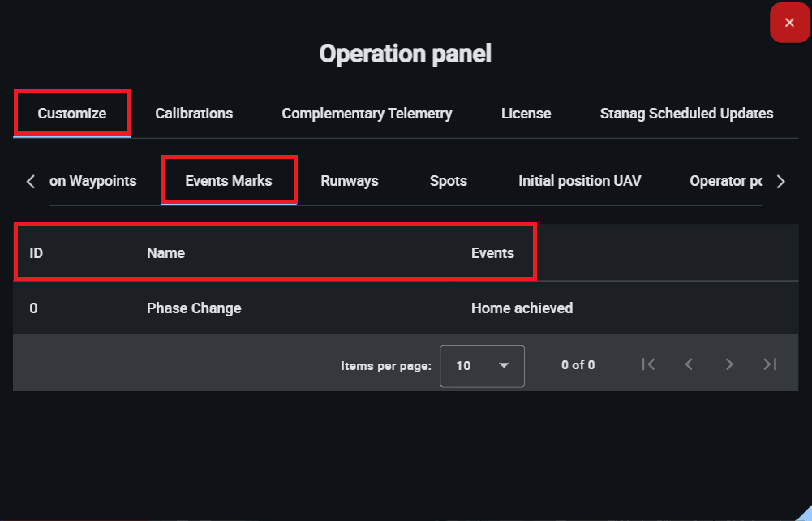Open the Calibrations tab
Screen dimensions: 812x521
(194, 114)
